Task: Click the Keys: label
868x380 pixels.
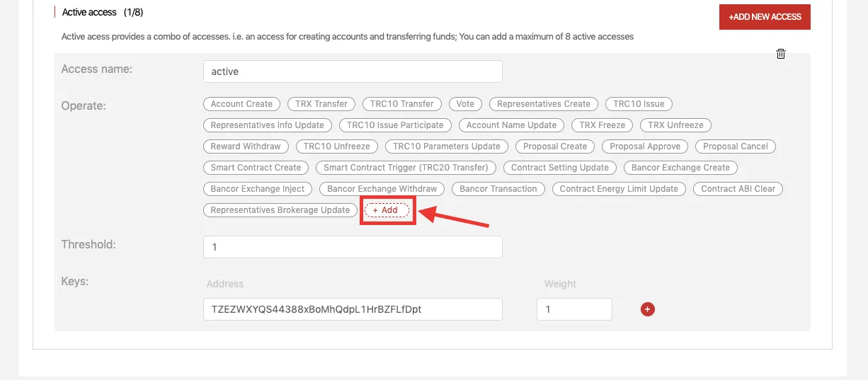Action: (x=75, y=281)
